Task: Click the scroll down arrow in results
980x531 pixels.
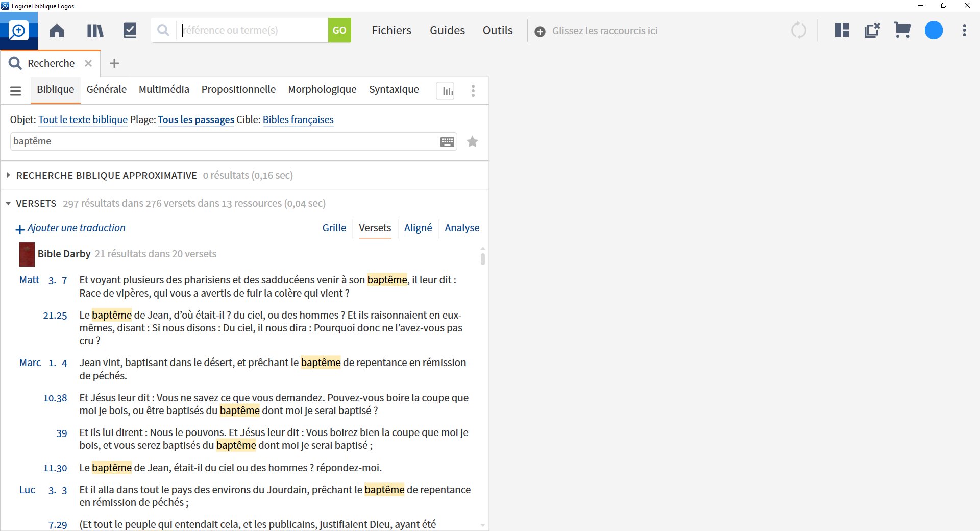Action: point(482,525)
